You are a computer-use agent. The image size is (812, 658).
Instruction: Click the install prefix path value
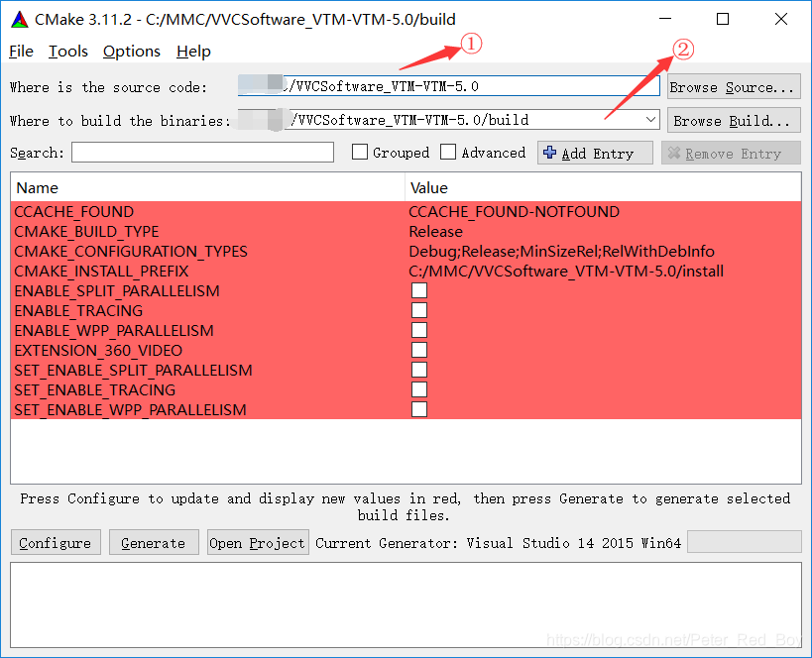point(566,271)
